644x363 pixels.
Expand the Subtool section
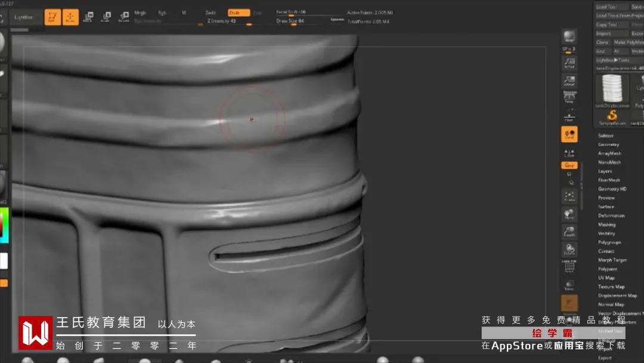point(605,136)
